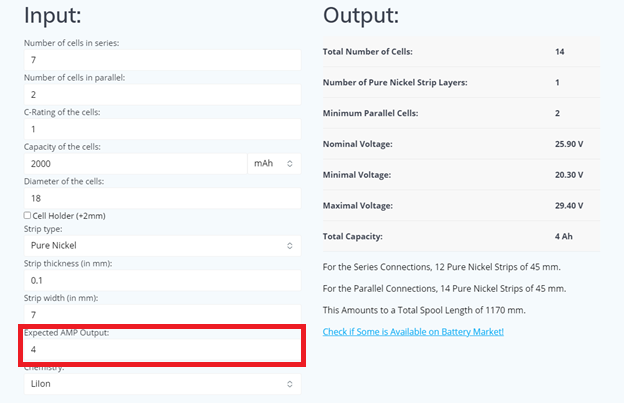Select the Strip thickness input field
Image resolution: width=624 pixels, height=403 pixels.
click(x=161, y=280)
